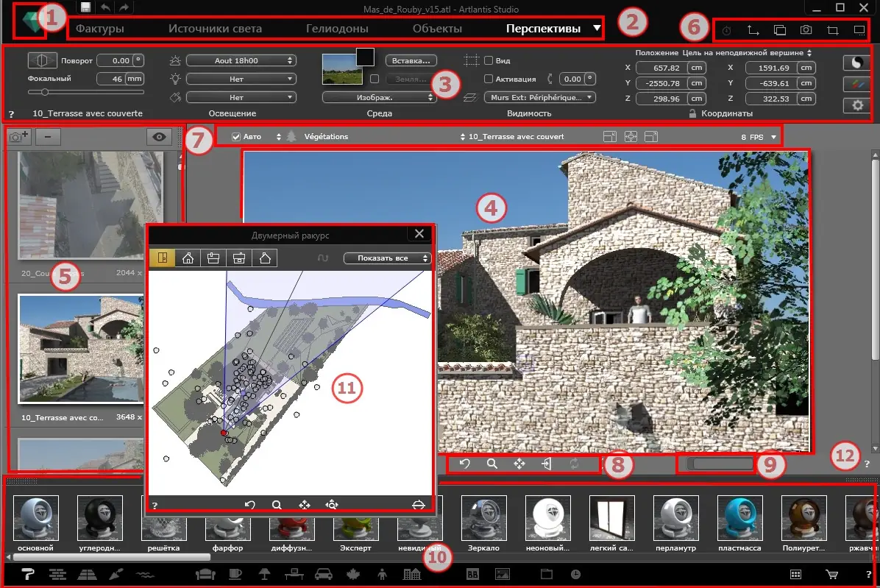Viewport: 880px width, 588px height.
Task: Open the settings gear in the inspector
Action: click(x=857, y=105)
